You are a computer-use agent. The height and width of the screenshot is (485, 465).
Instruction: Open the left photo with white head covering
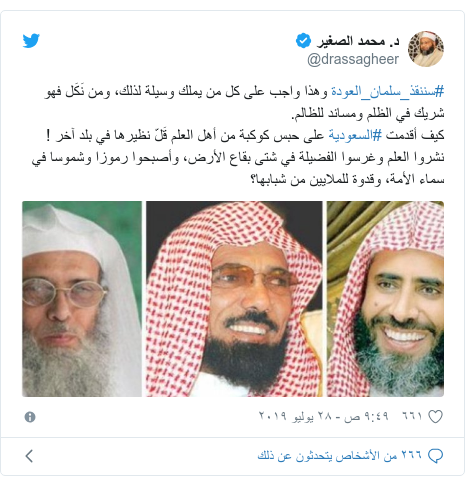pos(82,299)
